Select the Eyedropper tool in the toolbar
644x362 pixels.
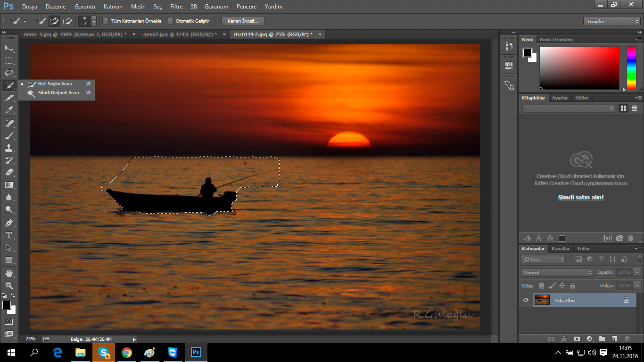pos(9,110)
